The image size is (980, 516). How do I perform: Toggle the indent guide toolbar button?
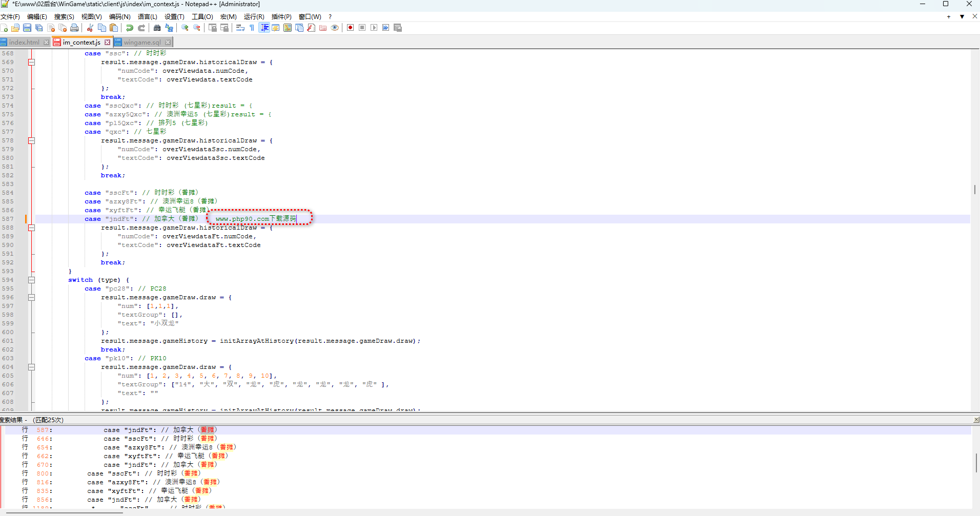[x=264, y=28]
